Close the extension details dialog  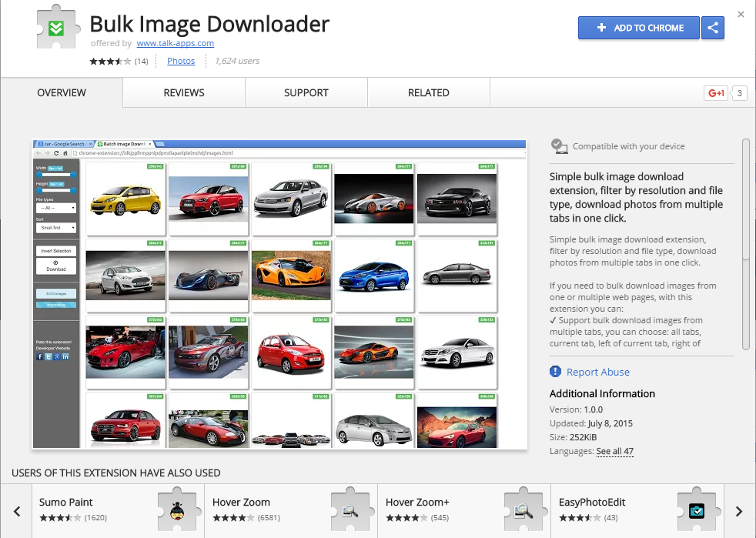pyautogui.click(x=741, y=15)
